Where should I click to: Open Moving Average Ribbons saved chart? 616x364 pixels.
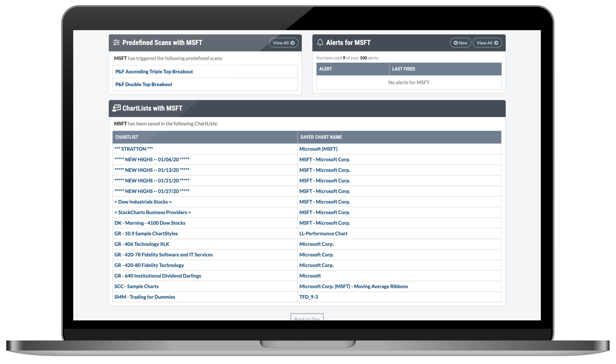tap(353, 286)
